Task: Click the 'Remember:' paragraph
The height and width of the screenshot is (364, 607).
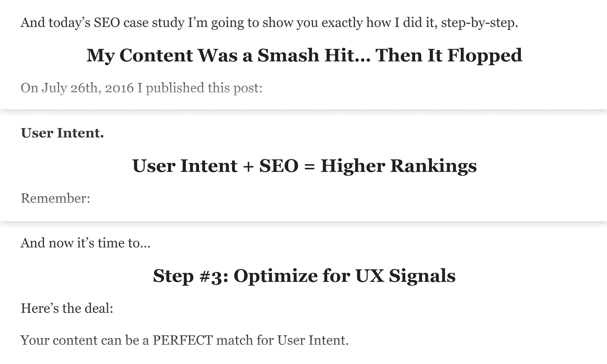Action: click(x=55, y=198)
